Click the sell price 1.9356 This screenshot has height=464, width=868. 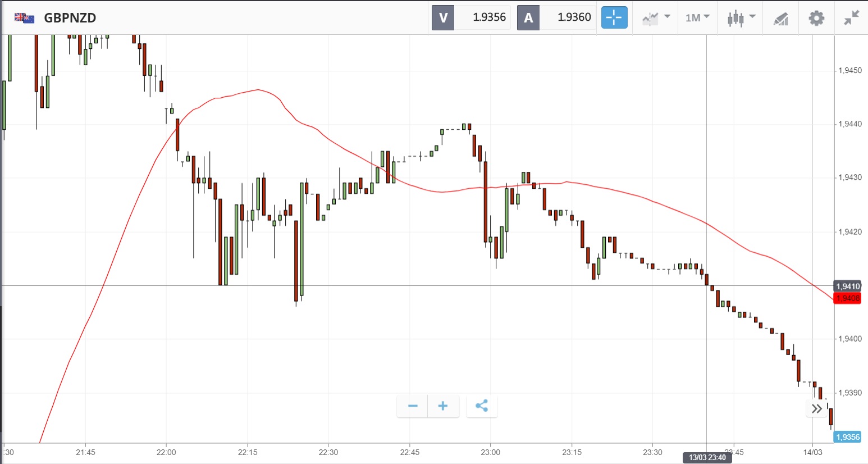pyautogui.click(x=489, y=17)
